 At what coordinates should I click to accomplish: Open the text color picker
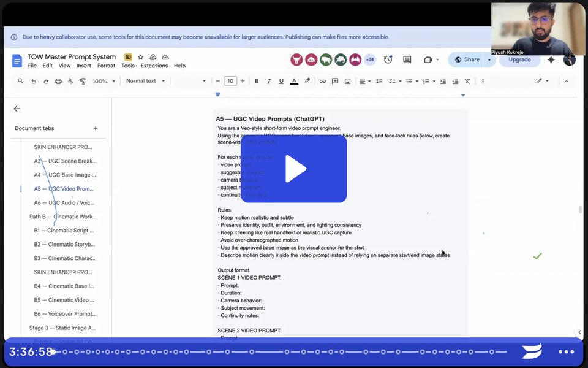(x=294, y=81)
